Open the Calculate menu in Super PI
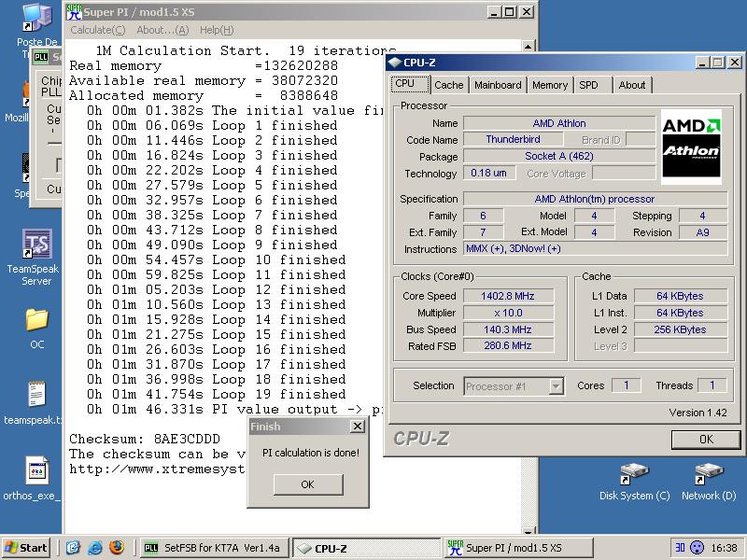747x560 pixels. [98, 30]
